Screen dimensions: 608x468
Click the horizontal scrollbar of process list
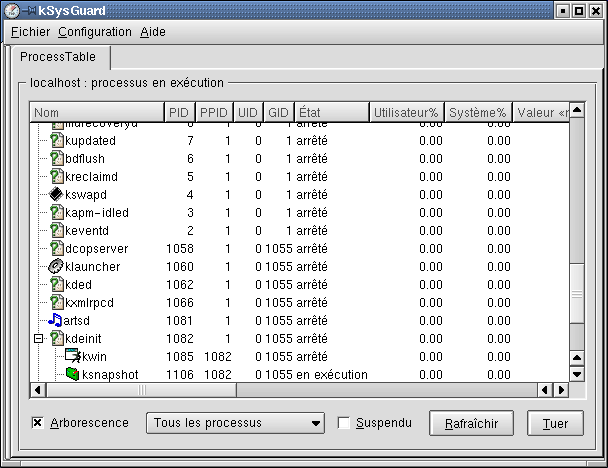tap(300, 390)
